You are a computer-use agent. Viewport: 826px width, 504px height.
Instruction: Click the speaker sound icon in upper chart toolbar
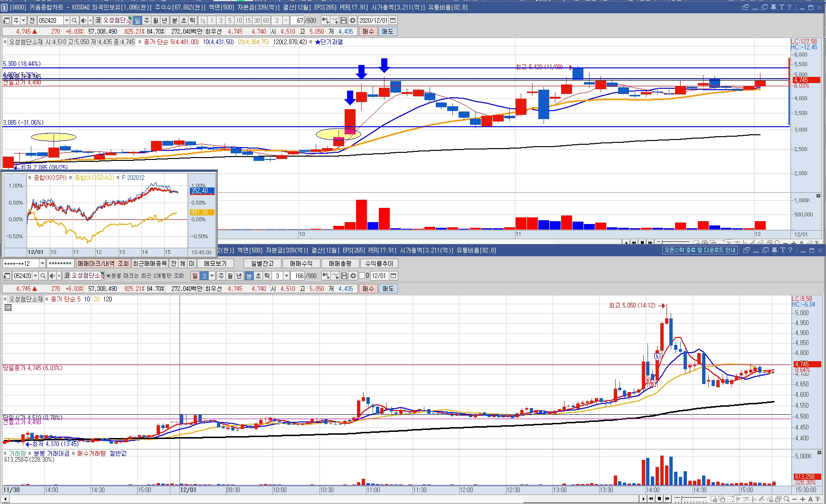coord(84,20)
